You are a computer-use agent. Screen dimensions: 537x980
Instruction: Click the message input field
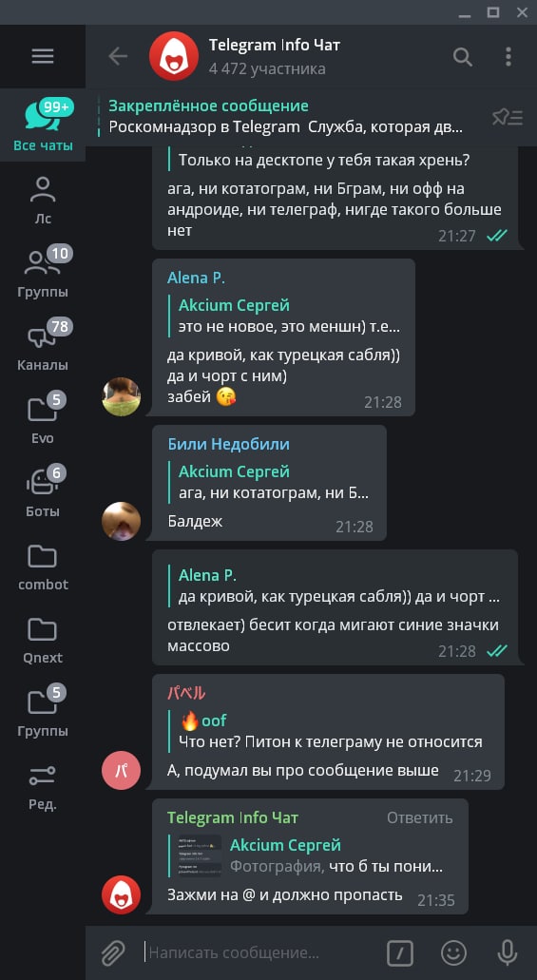coord(260,953)
